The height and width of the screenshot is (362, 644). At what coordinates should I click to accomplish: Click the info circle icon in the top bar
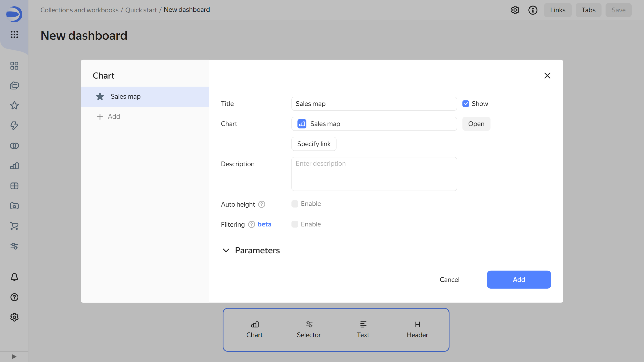[x=533, y=10]
